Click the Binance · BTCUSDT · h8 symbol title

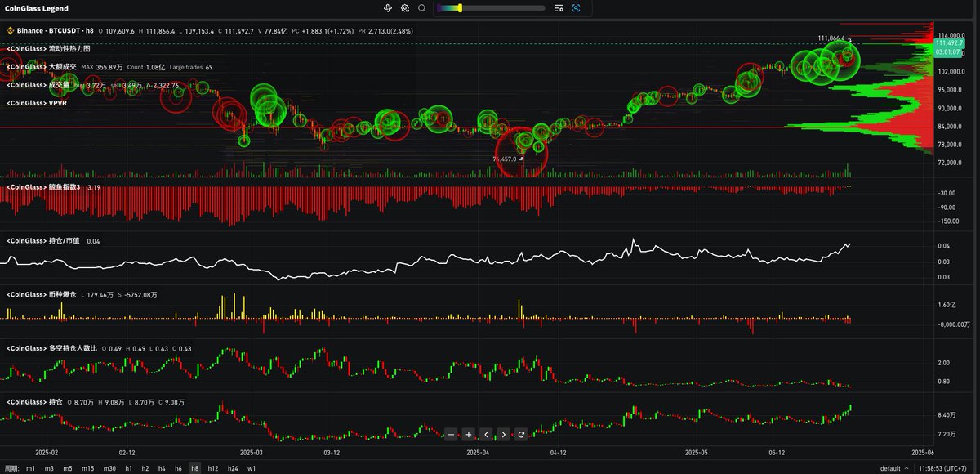[x=56, y=30]
